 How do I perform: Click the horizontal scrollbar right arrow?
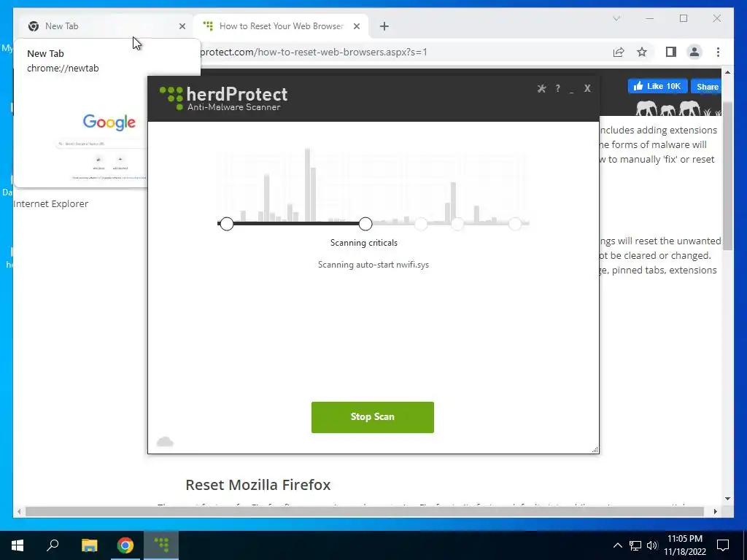point(716,511)
